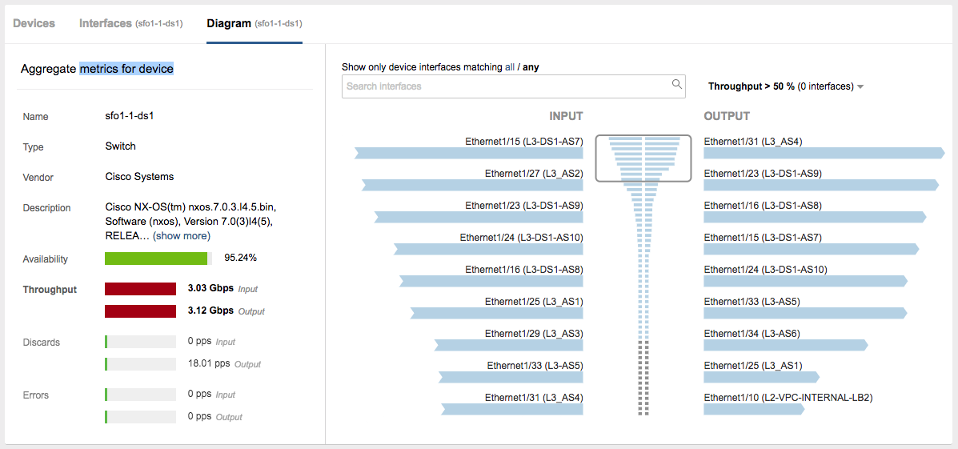Viewport: 958px width, 449px height.
Task: Click the red Throughput output bar
Action: (141, 312)
